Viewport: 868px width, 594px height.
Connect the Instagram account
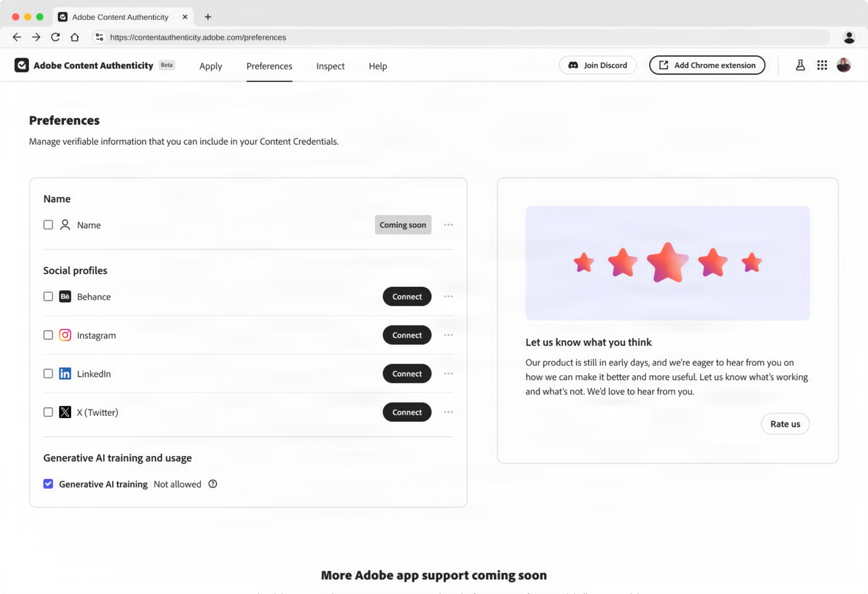coord(407,335)
